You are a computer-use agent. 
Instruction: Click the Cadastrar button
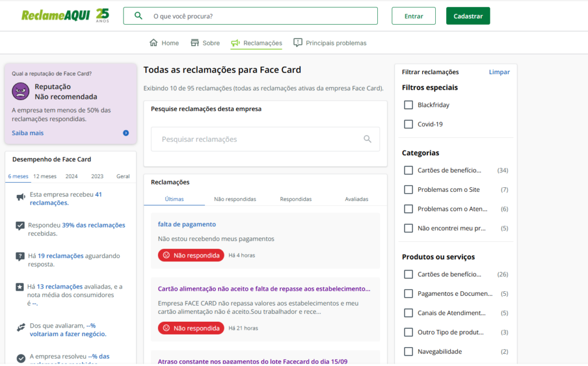click(468, 16)
